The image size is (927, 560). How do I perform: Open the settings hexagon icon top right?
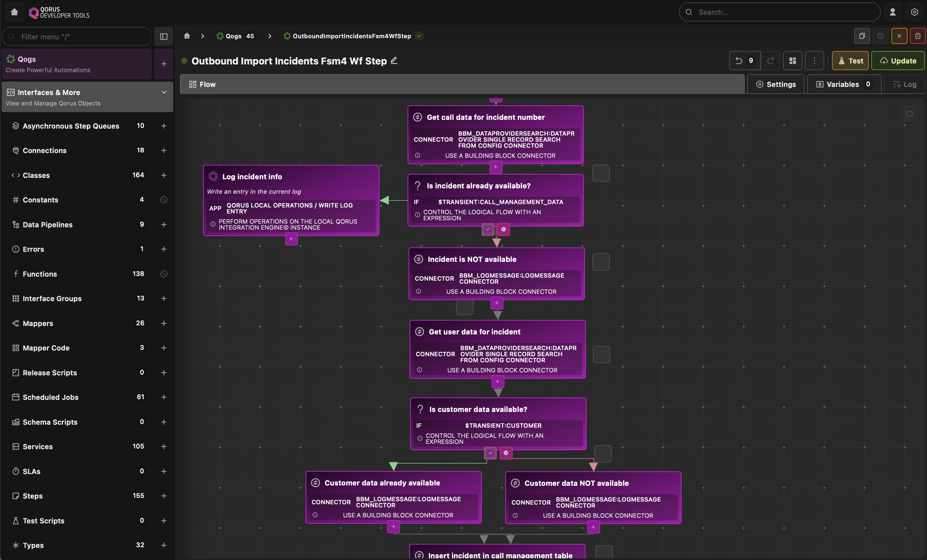pos(914,12)
